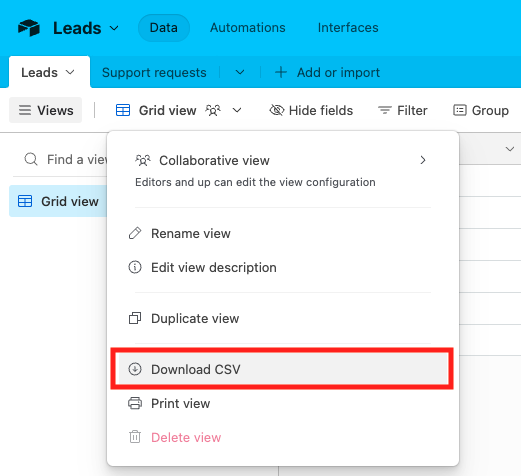Click the Airtable box logo icon
The image size is (521, 476).
29,28
